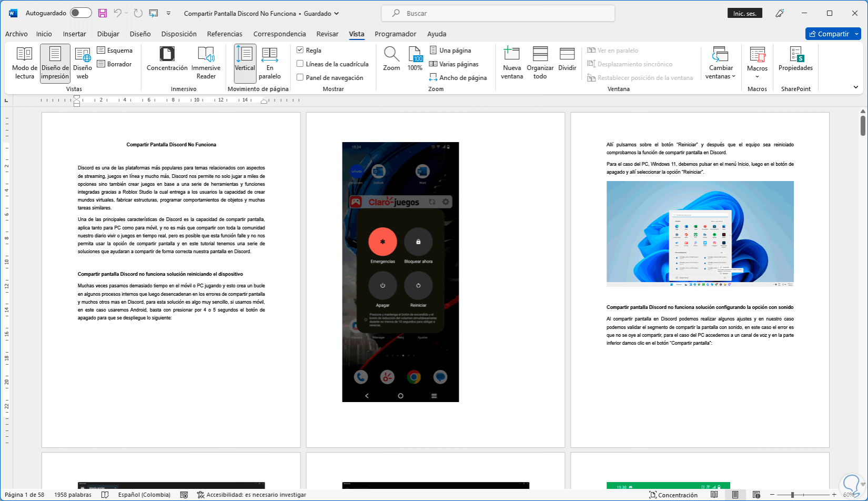Image resolution: width=868 pixels, height=501 pixels.
Task: Toggle the Autoguardado switch
Action: 81,13
